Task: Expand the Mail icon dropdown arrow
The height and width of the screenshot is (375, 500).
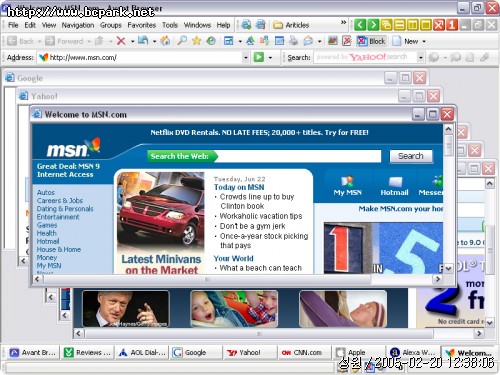Action: click(x=319, y=41)
